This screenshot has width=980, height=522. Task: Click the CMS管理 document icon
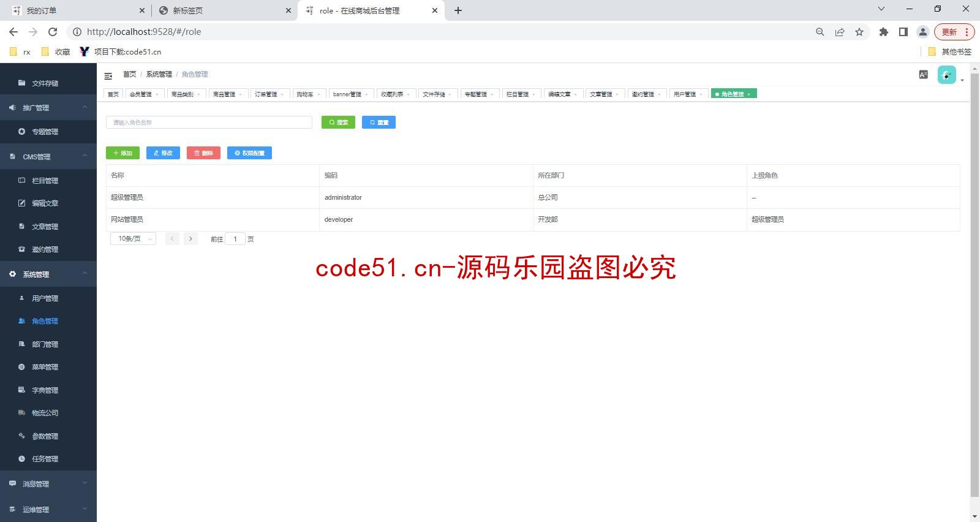[x=12, y=157]
